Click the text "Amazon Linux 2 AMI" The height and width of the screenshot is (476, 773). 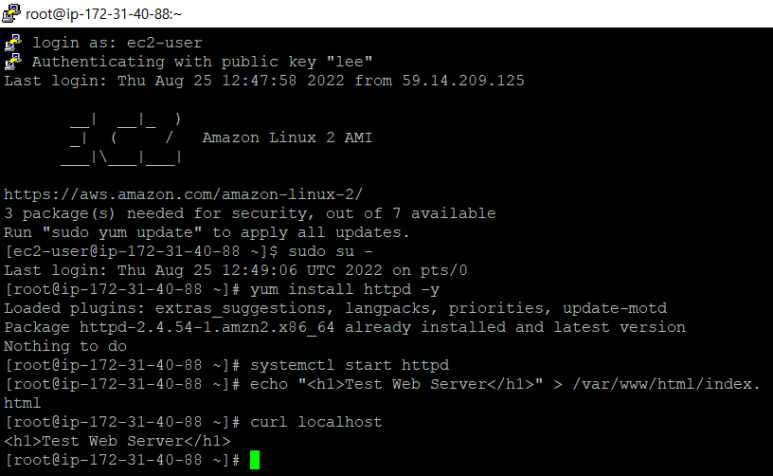point(287,137)
